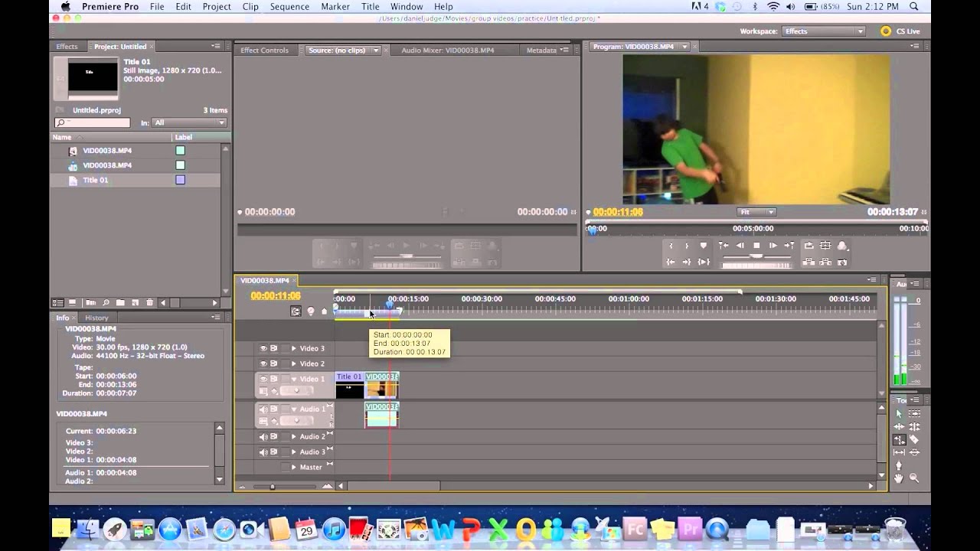
Task: Select the Pen tool
Action: (899, 465)
